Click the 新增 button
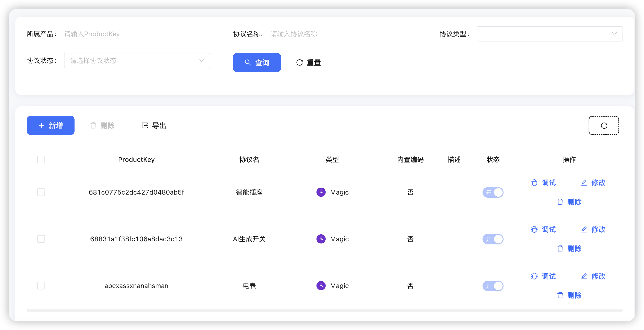The width and height of the screenshot is (644, 330). click(50, 125)
